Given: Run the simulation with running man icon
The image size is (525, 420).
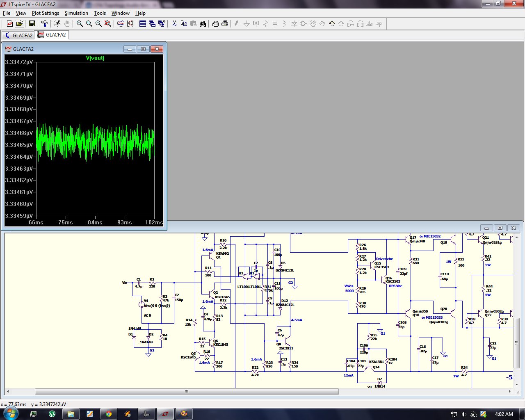Looking at the screenshot, I should pyautogui.click(x=57, y=24).
